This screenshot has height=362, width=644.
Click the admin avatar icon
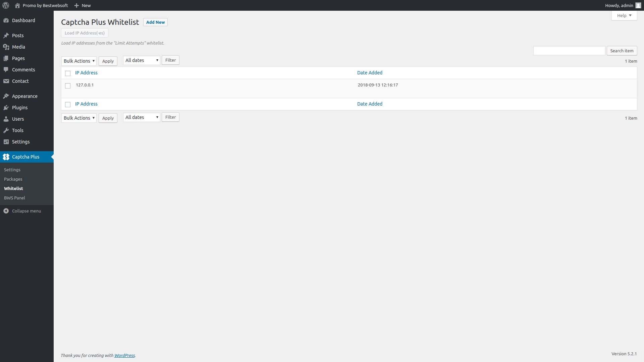[638, 5]
